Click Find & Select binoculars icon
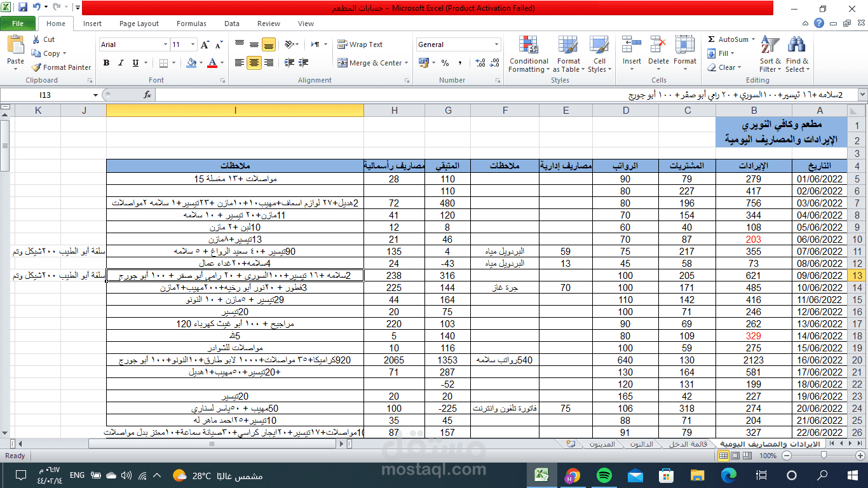The image size is (868, 488). point(796,46)
